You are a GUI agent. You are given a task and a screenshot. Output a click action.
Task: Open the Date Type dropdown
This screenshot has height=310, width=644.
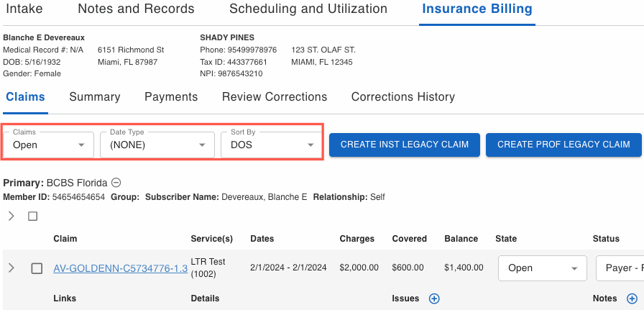(x=157, y=145)
